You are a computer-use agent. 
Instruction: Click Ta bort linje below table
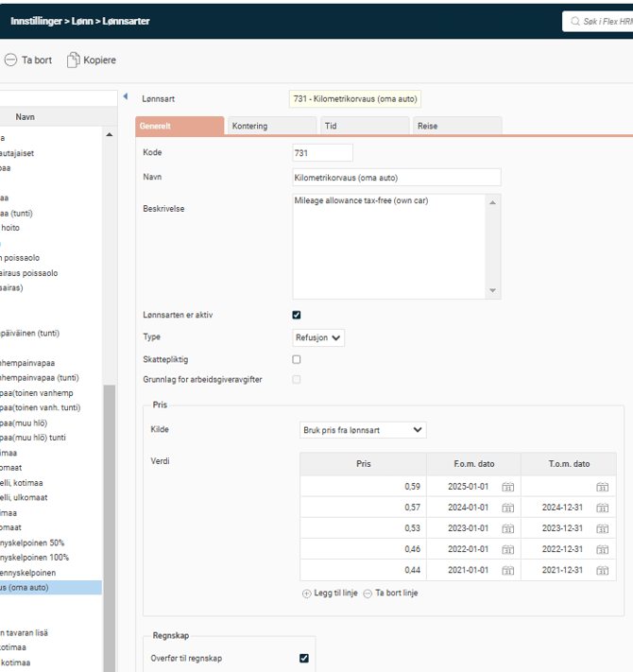[x=389, y=594]
